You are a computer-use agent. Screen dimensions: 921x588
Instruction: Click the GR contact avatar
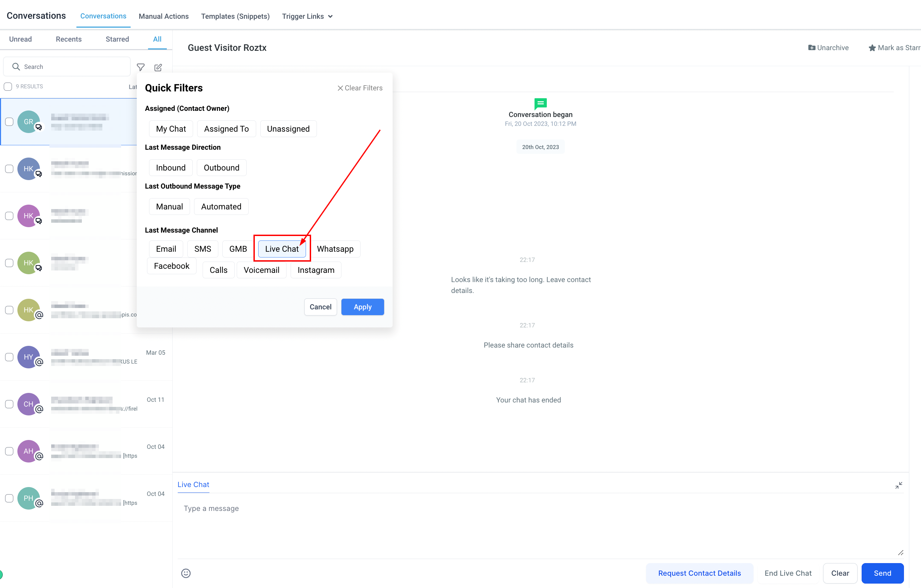click(x=29, y=121)
